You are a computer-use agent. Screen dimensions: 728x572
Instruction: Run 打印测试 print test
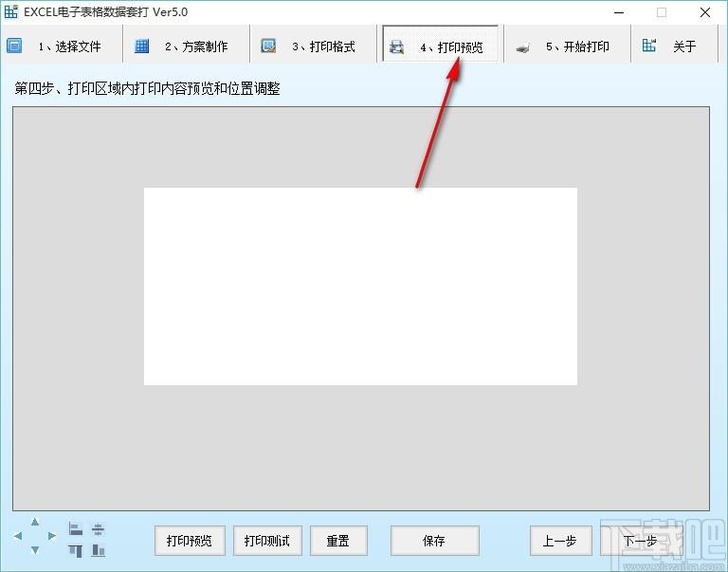pos(267,541)
